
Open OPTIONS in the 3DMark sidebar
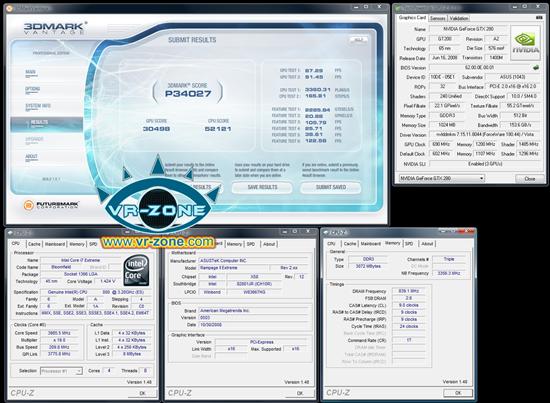[32, 90]
